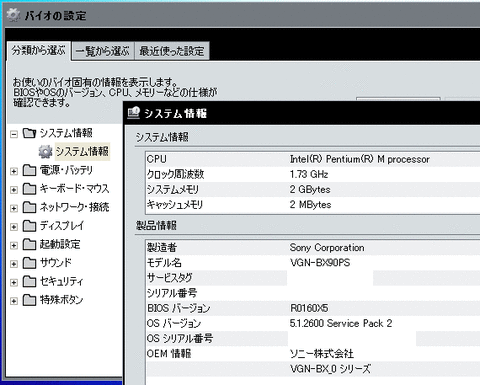480x385 pixels.
Task: Expand the ディスプレイ folder
Action: (14, 227)
